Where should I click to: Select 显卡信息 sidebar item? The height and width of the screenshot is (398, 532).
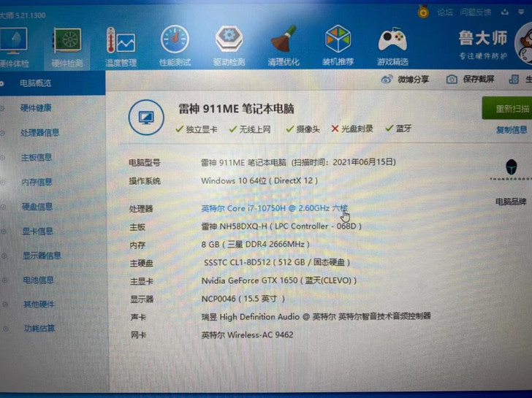pyautogui.click(x=37, y=231)
